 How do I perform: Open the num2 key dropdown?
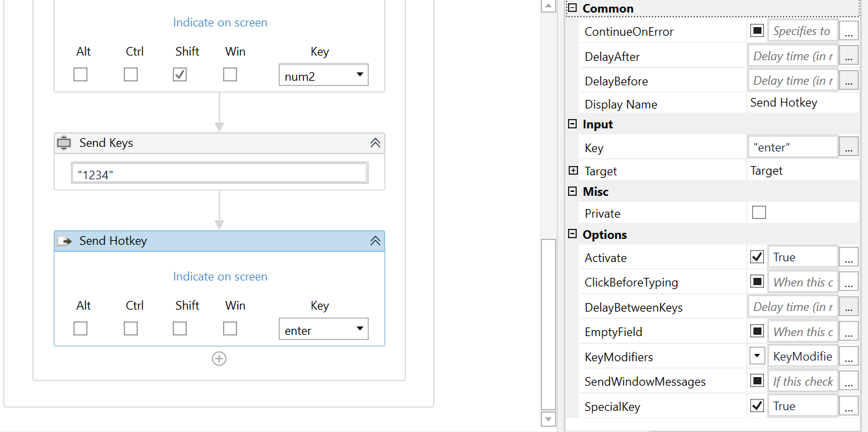point(360,75)
